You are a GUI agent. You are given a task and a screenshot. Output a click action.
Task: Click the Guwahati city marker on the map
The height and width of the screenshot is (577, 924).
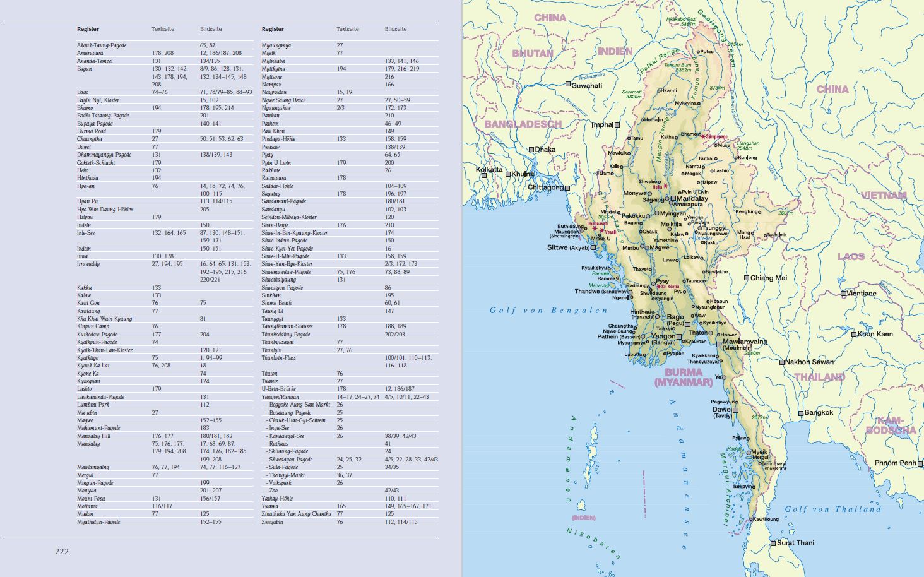[568, 85]
